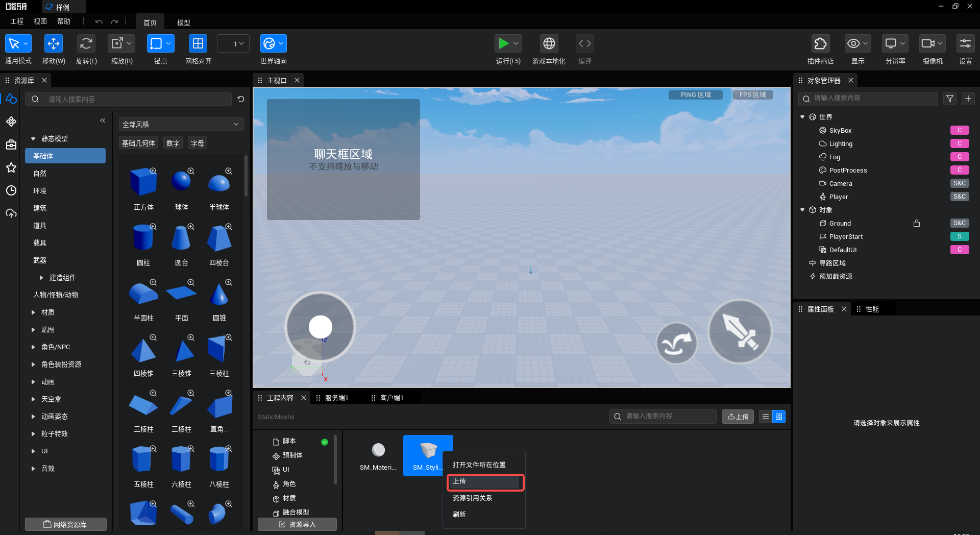Toggle 网格对齐 grid snapping

click(198, 43)
